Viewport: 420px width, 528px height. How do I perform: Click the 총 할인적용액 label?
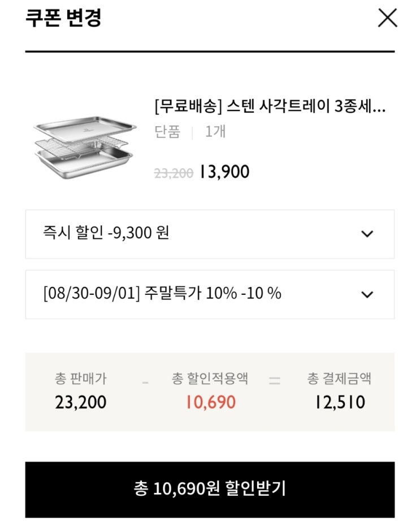coord(210,379)
